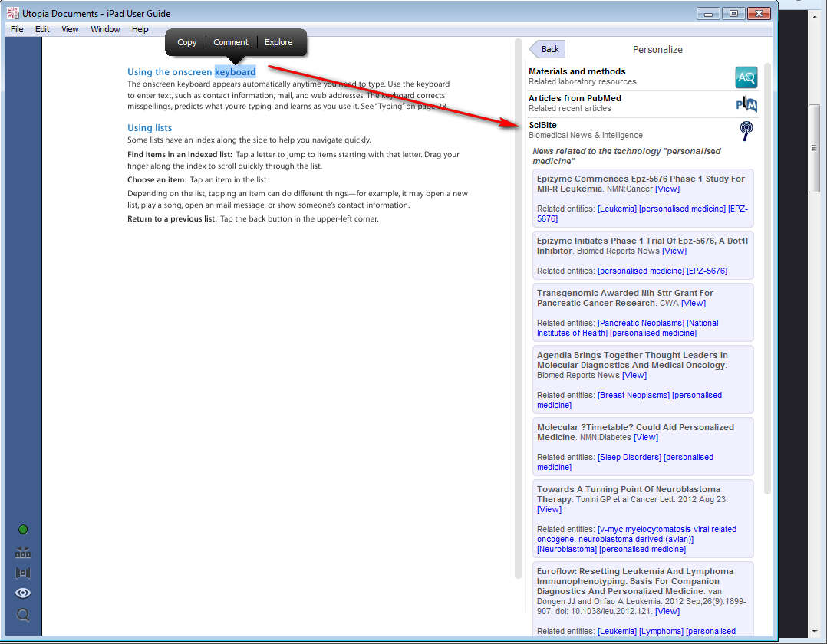This screenshot has height=644, width=827.
Task: Open the Help menu
Action: [140, 29]
